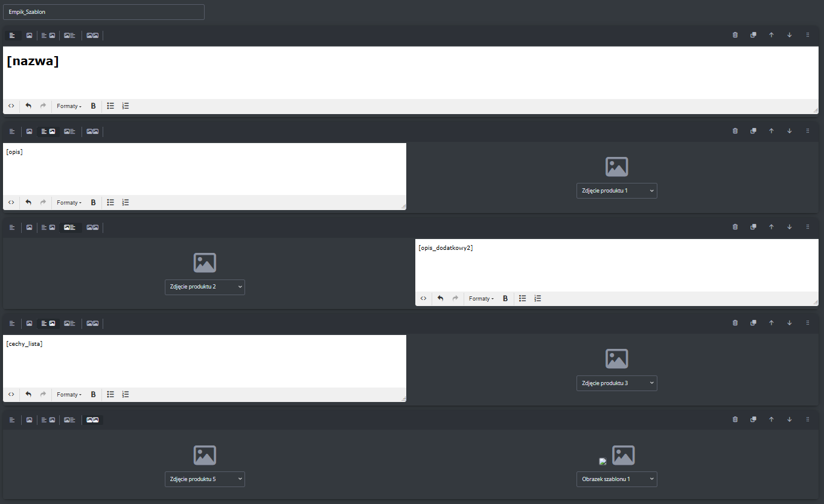The height and width of the screenshot is (504, 824).
Task: Expand the Zdjęcie produktu 5 dropdown
Action: (x=205, y=479)
